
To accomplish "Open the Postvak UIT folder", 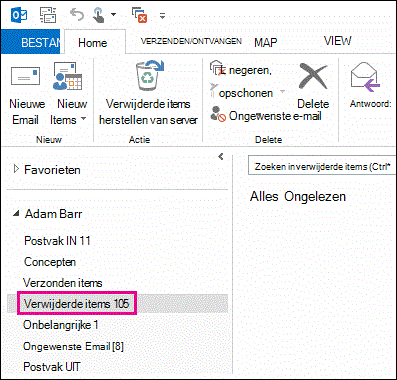I will 52,367.
